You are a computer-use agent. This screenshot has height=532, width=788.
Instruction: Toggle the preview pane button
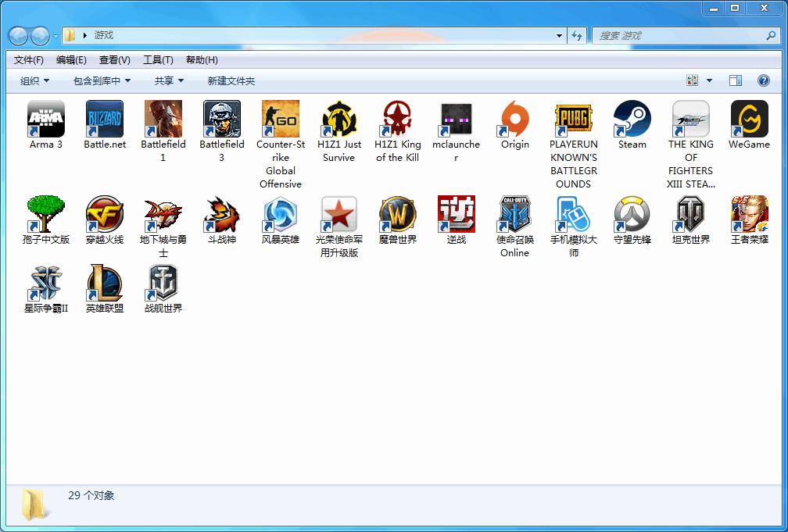point(735,80)
